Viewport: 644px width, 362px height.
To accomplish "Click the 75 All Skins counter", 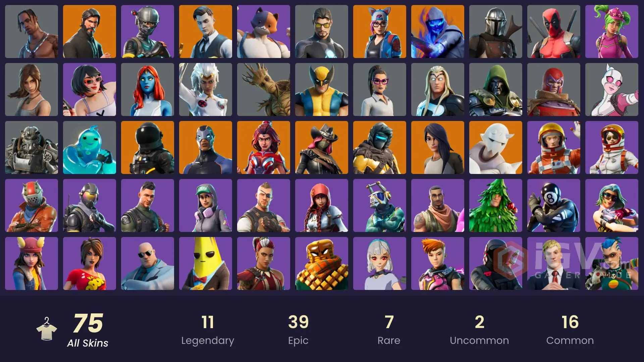I will click(88, 330).
